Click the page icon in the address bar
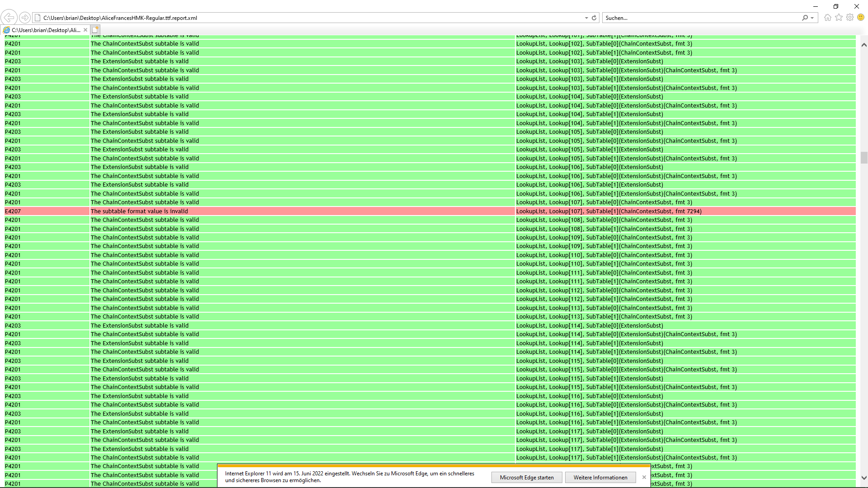This screenshot has width=868, height=488. (38, 18)
